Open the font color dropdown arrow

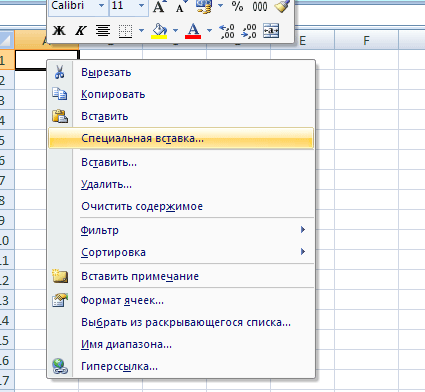[x=209, y=31]
